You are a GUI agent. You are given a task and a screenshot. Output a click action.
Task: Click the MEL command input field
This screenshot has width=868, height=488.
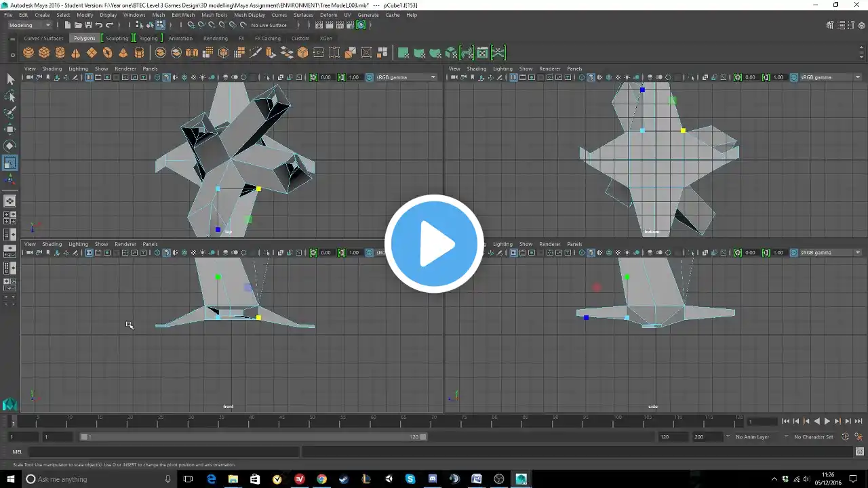pos(163,451)
